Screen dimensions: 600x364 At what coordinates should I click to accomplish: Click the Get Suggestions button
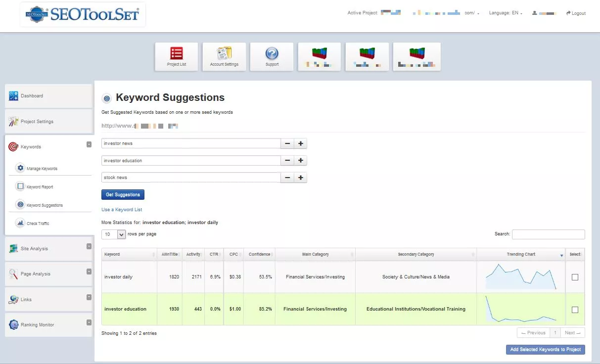123,195
